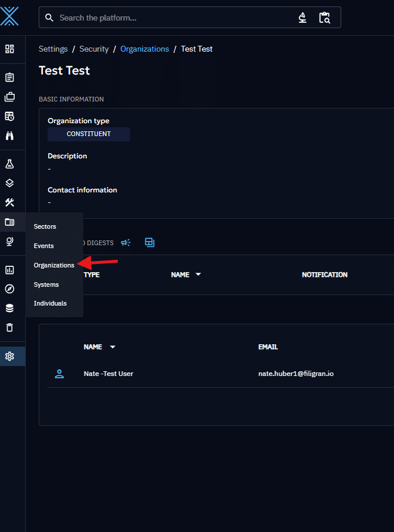Screen dimensions: 394x532
Task: Click the globe Locations icon in sidebar
Action: (9, 241)
